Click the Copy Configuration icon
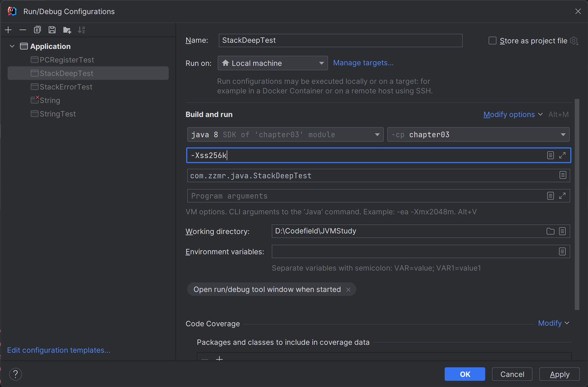588x387 pixels. coord(37,30)
